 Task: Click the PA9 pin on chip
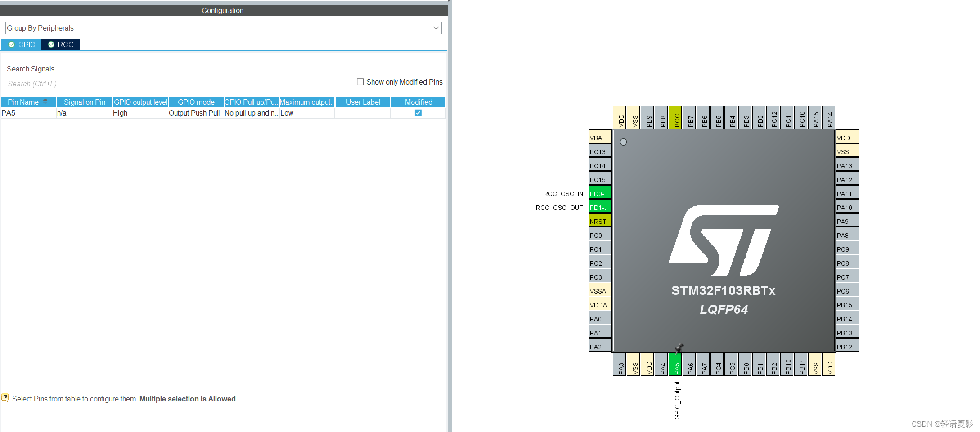pos(847,221)
